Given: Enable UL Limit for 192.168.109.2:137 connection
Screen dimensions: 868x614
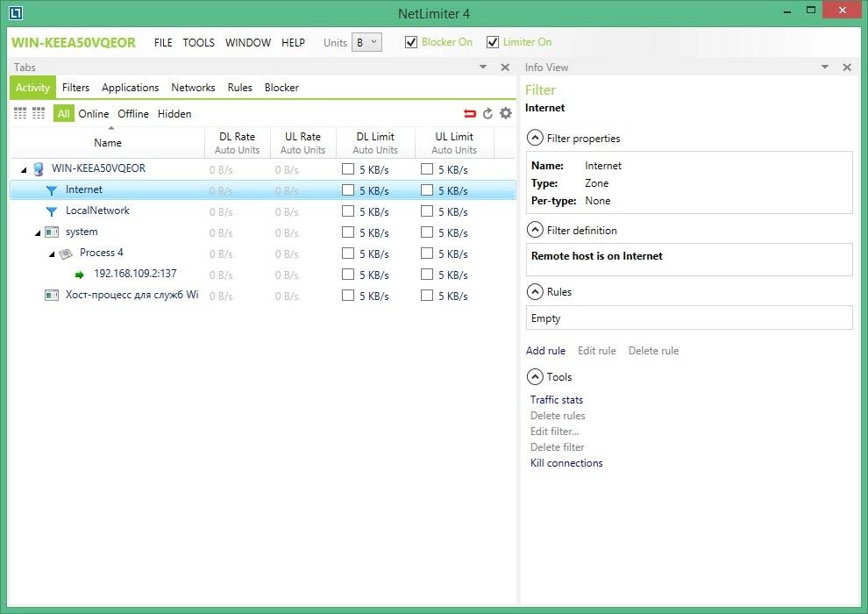Looking at the screenshot, I should click(427, 274).
